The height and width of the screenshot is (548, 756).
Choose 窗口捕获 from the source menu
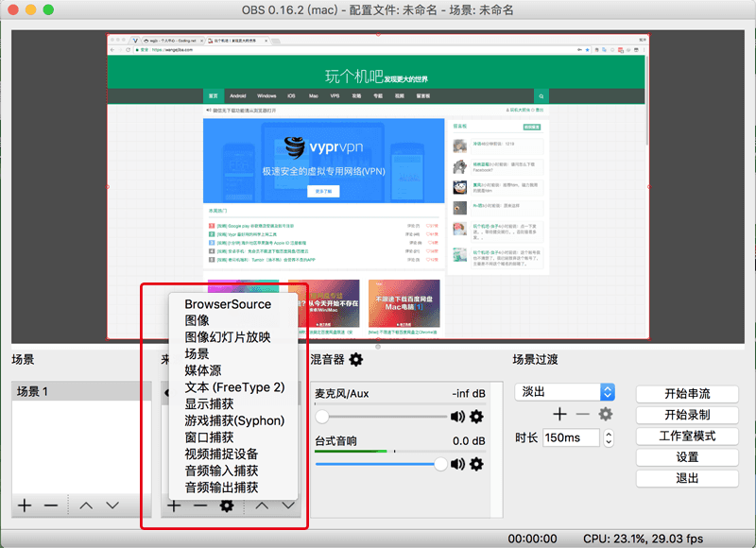click(x=209, y=437)
